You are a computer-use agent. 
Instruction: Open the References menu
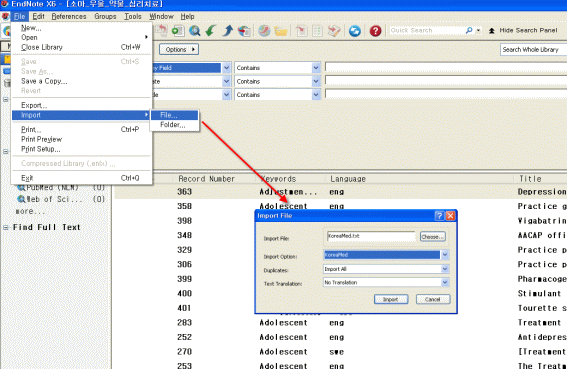point(69,17)
